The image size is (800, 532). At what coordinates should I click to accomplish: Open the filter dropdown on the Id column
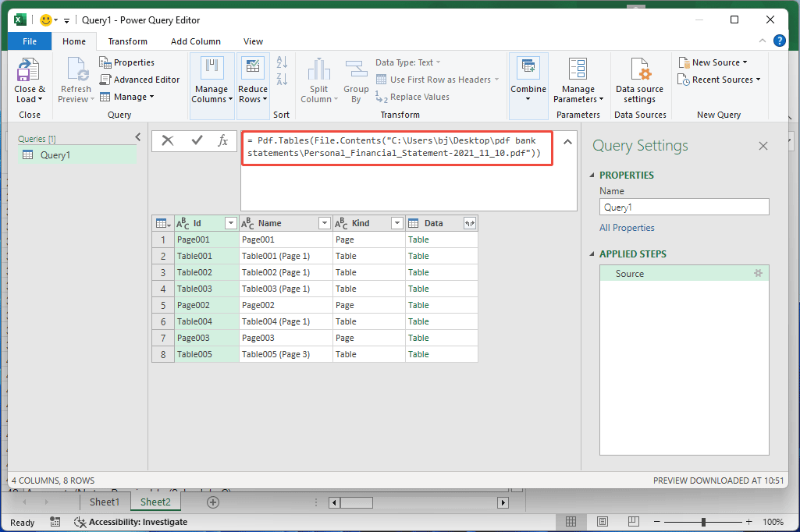pyautogui.click(x=230, y=222)
